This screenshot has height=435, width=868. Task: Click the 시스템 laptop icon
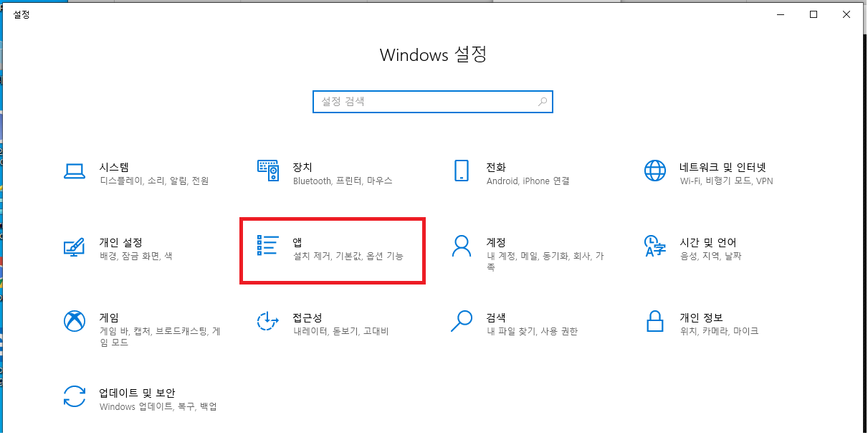[75, 171]
